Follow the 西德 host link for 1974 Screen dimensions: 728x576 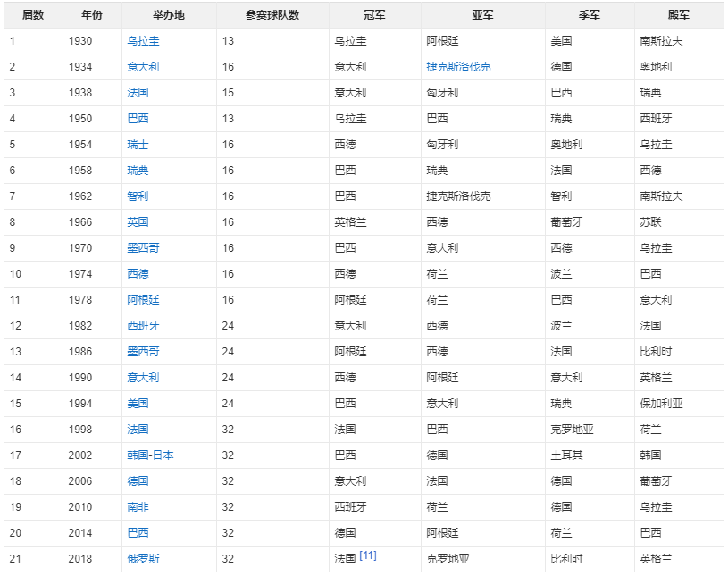138,274
